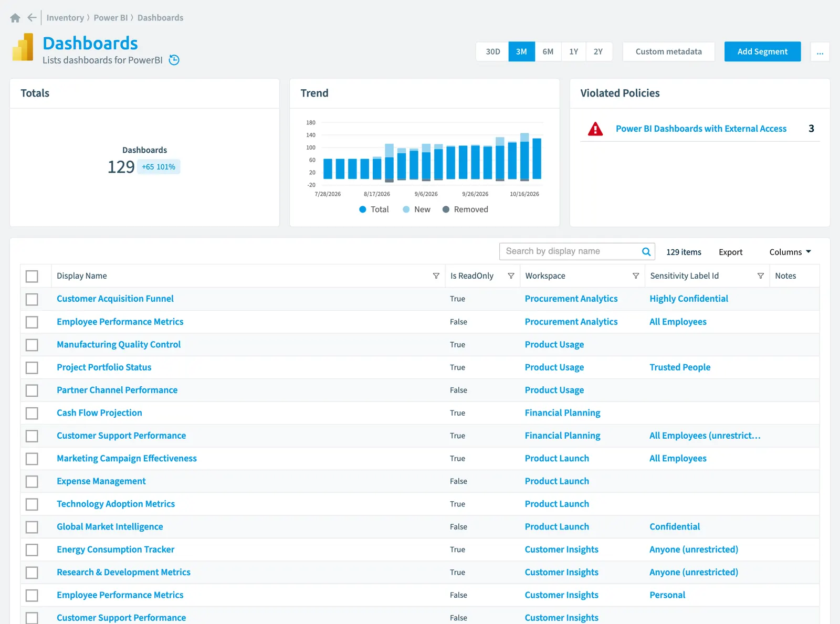Screen dimensions: 840x624
Task: Click the Highly Confidential sensitivity label
Action: [x=689, y=299]
